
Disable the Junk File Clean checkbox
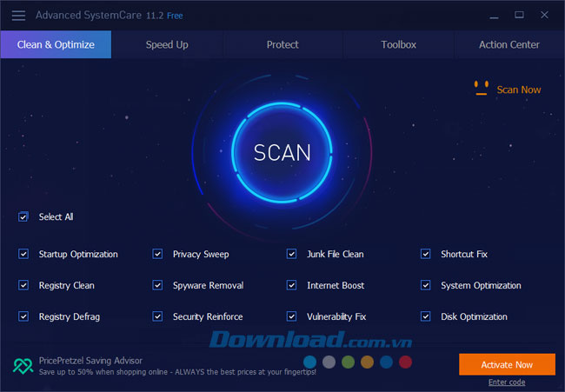point(291,254)
